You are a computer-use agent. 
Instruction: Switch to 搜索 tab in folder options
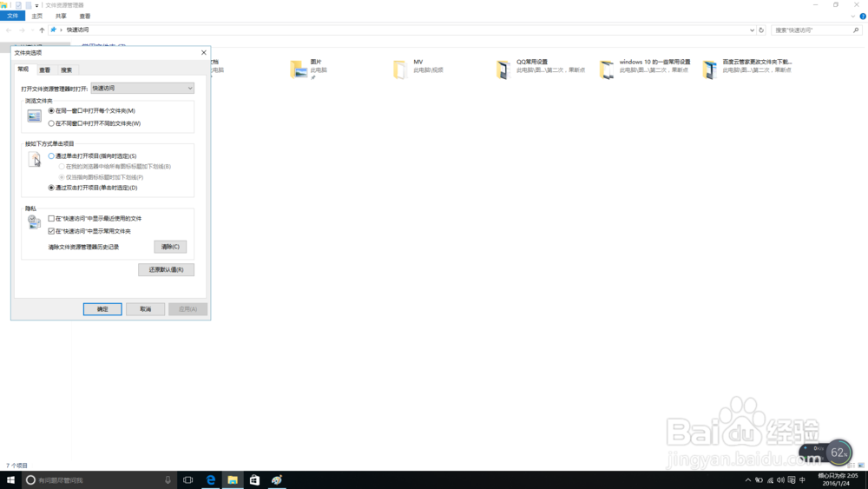pyautogui.click(x=67, y=69)
